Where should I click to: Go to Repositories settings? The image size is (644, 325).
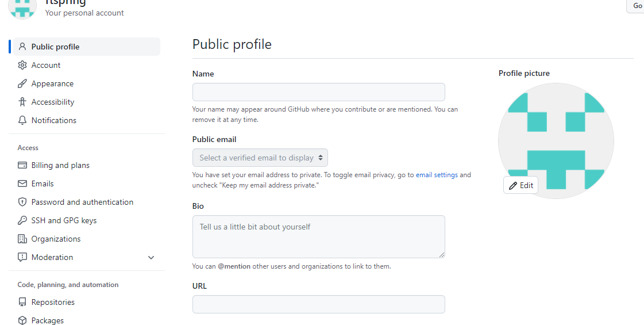coord(53,302)
